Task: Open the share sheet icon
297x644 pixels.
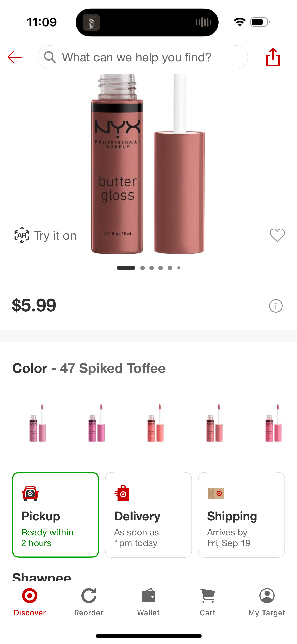Action: [x=273, y=57]
